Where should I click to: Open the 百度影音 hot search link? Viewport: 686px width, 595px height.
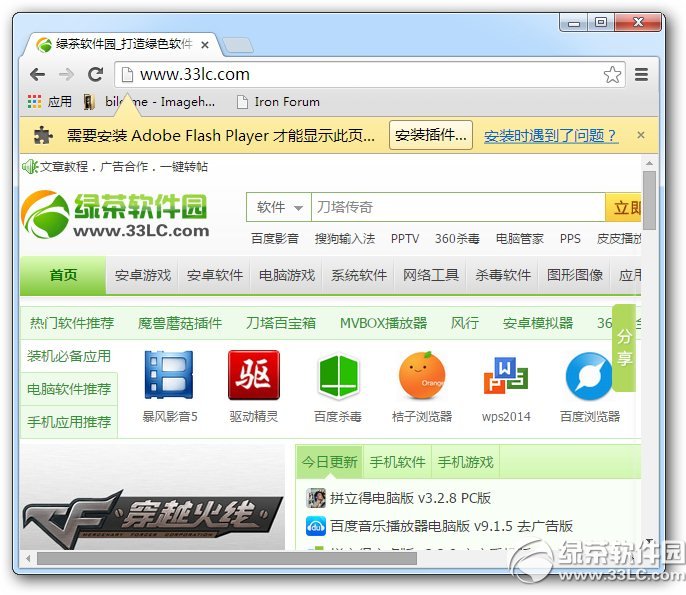(274, 239)
